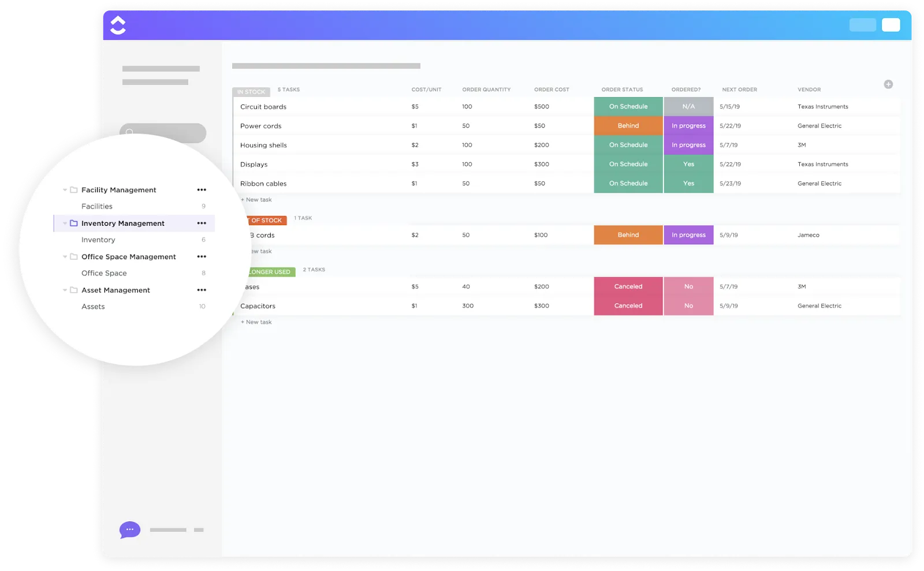Click the Facility Management folder icon
This screenshot has height=571, width=924.
[x=74, y=190]
